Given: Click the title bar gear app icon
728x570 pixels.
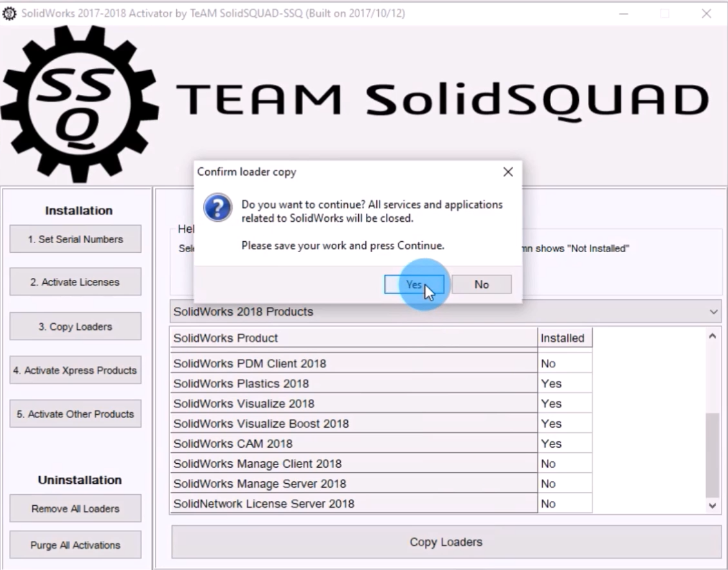Looking at the screenshot, I should pos(10,14).
